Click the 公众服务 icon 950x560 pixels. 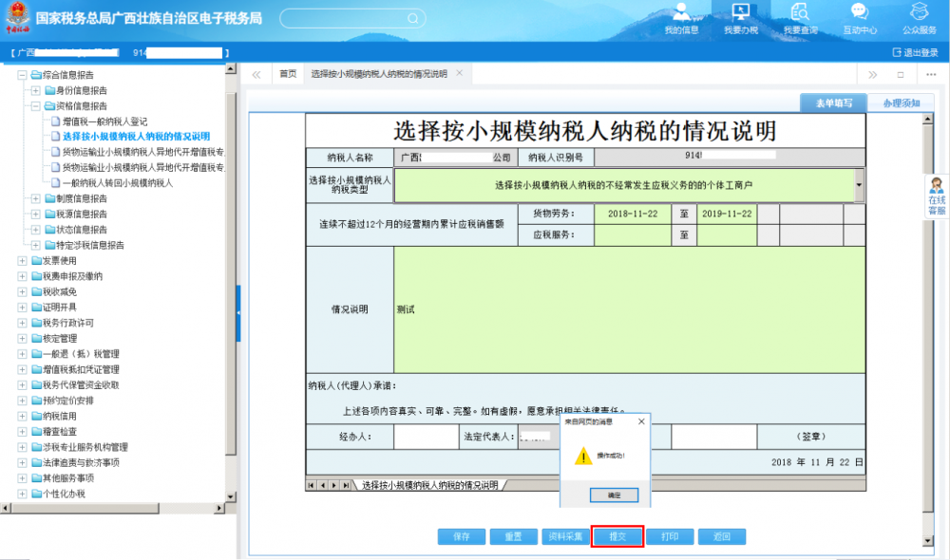[x=919, y=12]
